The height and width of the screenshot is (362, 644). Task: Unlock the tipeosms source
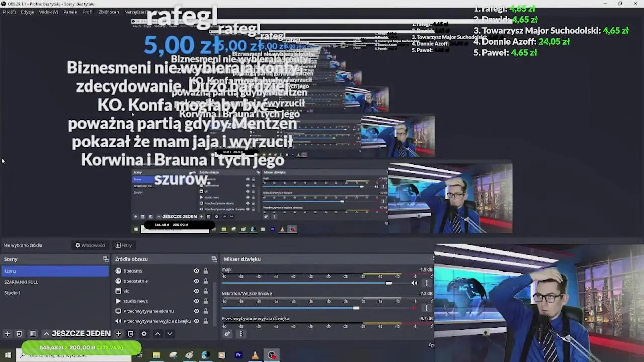[x=205, y=271]
